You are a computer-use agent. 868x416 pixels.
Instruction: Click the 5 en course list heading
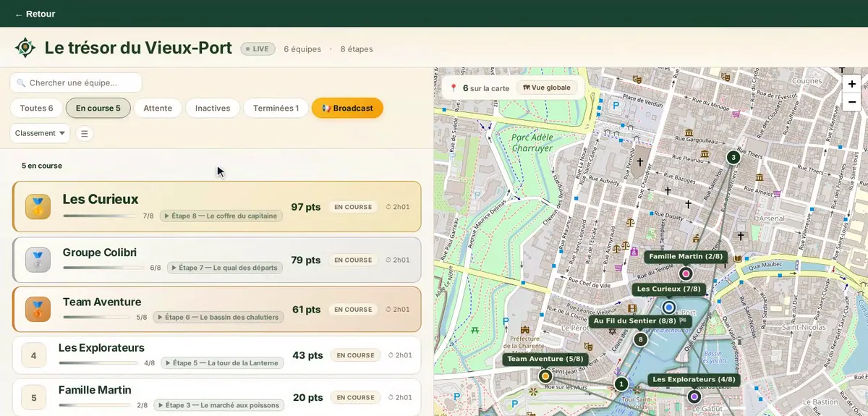click(x=42, y=166)
